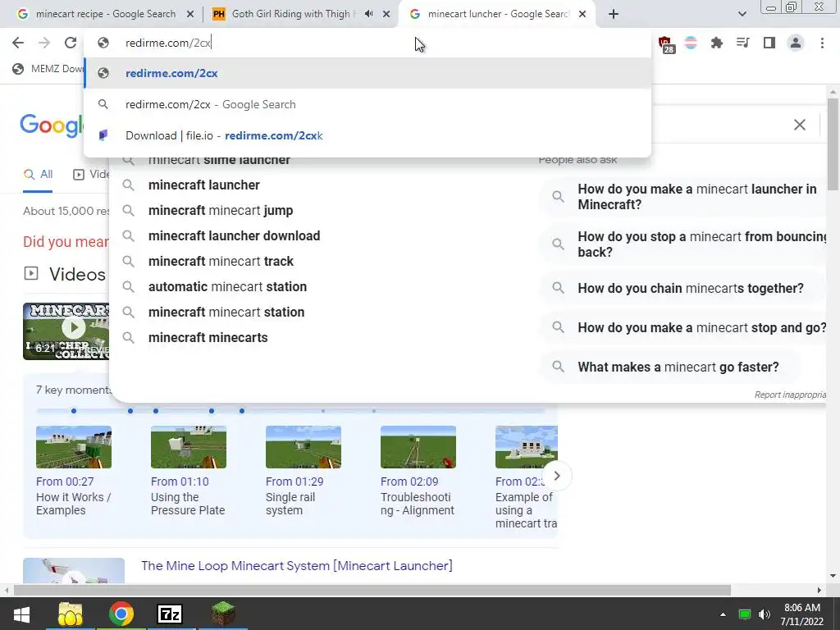
Task: Mute the audio on the Goth Girl tab
Action: [368, 14]
